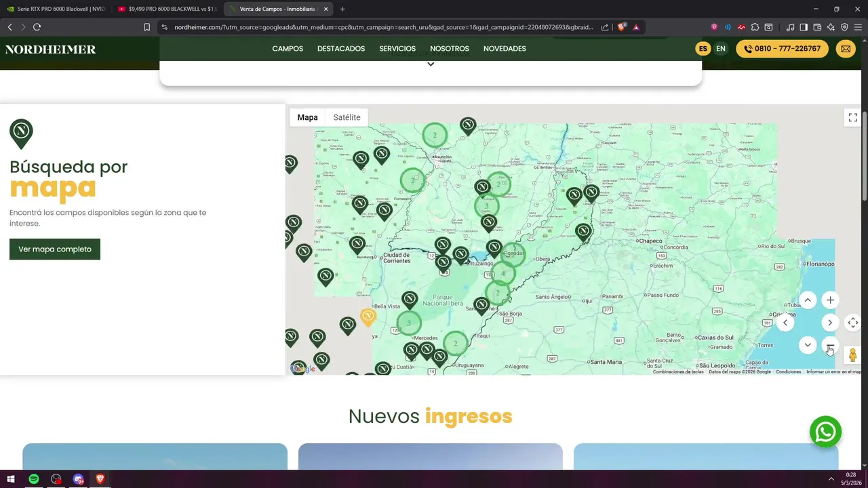Click the yellow property marker near Bella Vista
Viewport: 868px width, 488px height.
(x=368, y=317)
